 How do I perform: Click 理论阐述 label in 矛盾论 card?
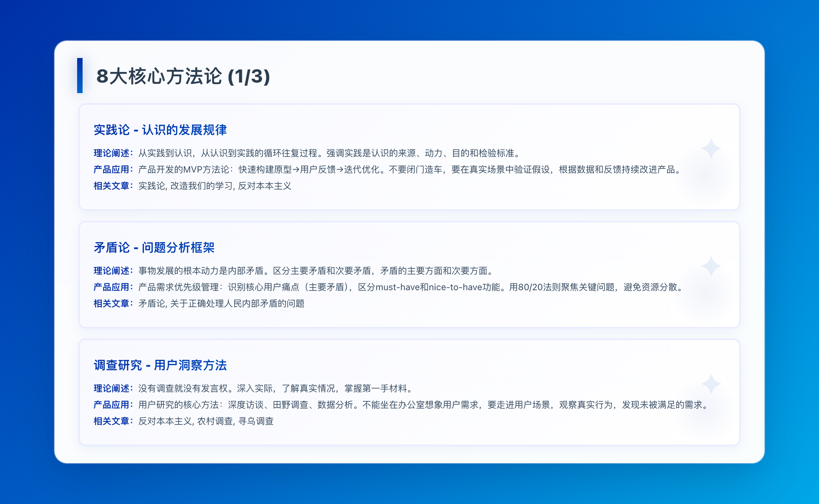pyautogui.click(x=112, y=271)
